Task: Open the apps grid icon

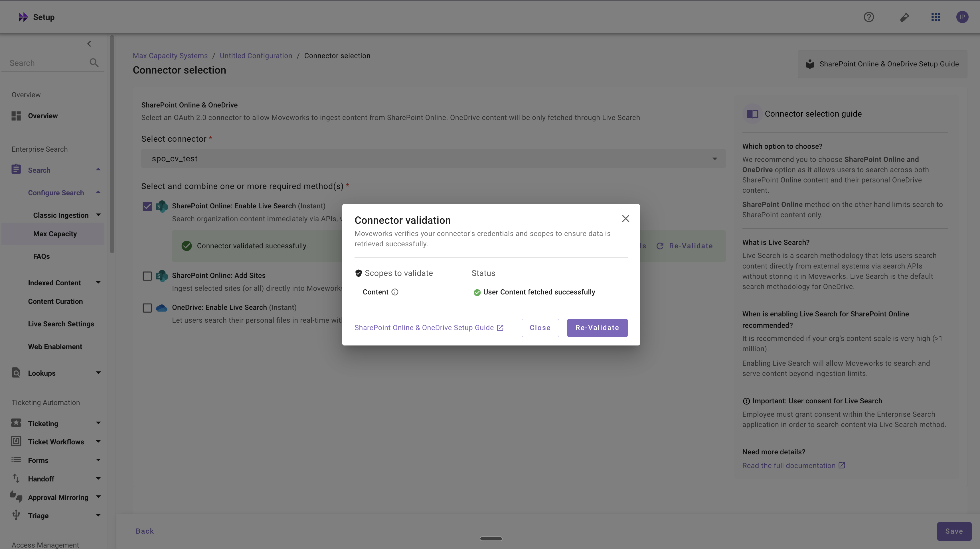Action: pos(936,17)
